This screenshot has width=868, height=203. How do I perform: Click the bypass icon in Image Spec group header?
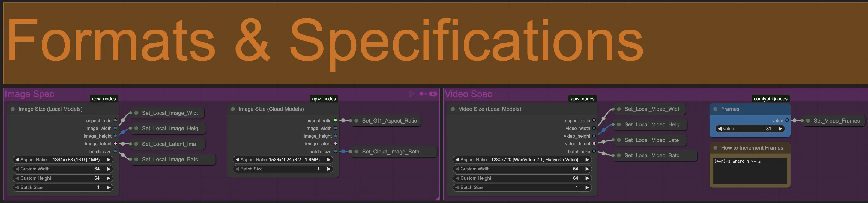pos(422,94)
